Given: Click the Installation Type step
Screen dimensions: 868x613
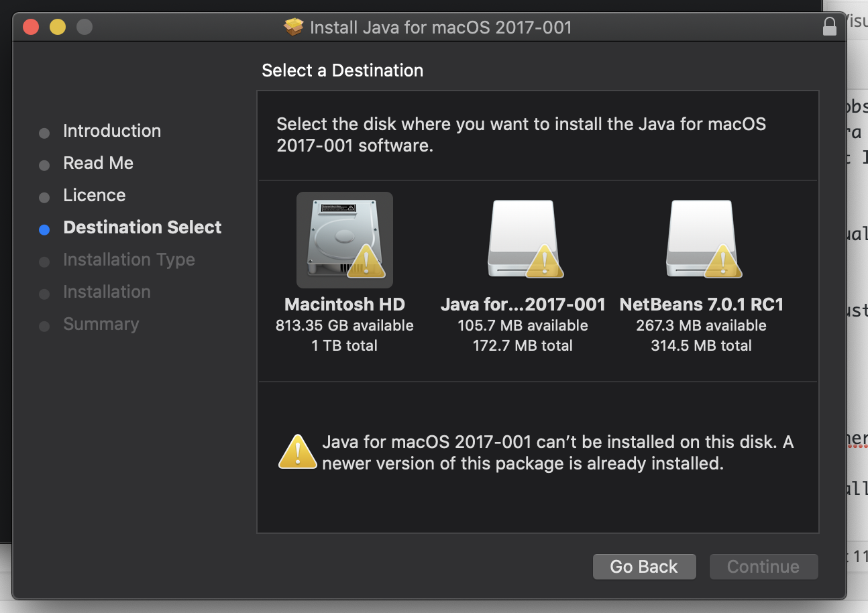Looking at the screenshot, I should point(129,260).
